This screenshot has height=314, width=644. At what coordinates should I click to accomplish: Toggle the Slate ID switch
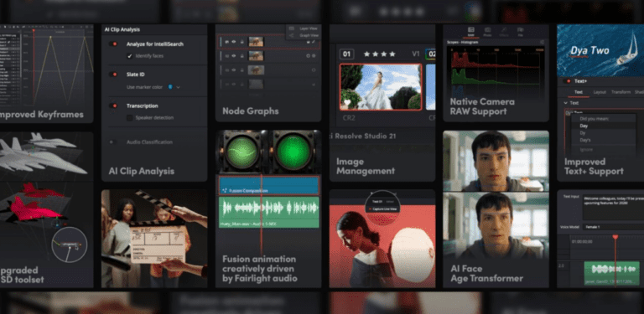coord(113,75)
